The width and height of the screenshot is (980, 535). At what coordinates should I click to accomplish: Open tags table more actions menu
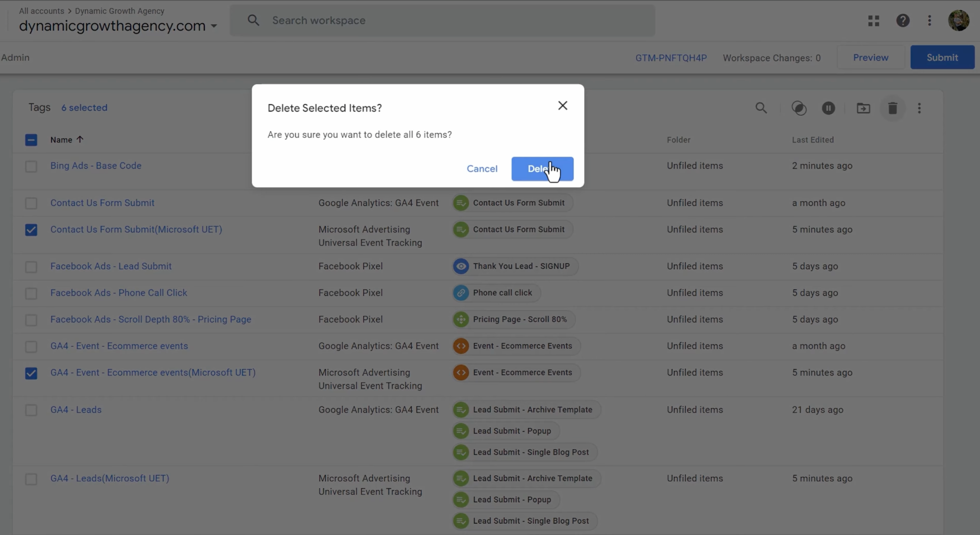919,108
